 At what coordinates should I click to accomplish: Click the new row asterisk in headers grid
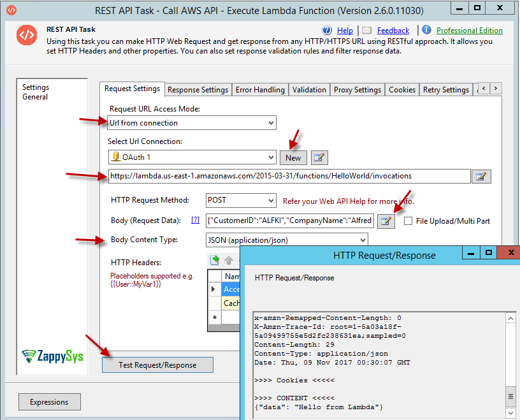(215, 317)
